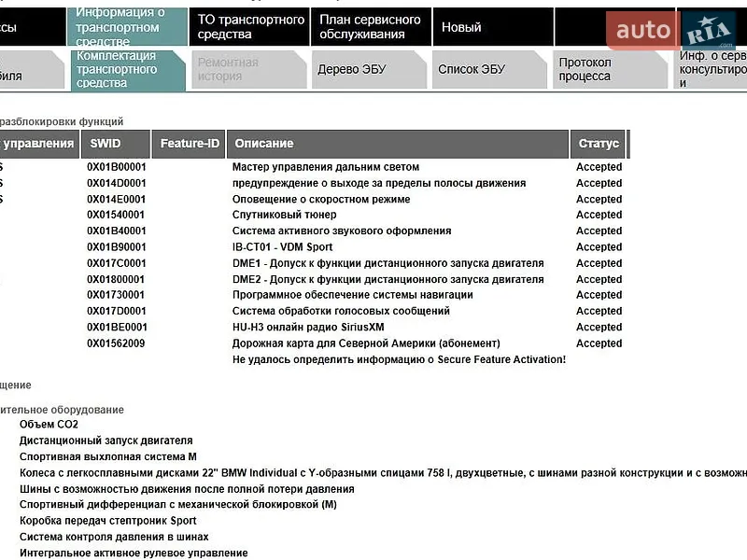Screen dimensions: 747x560
Task: Click the DME2 remote engine start description
Action: (388, 279)
